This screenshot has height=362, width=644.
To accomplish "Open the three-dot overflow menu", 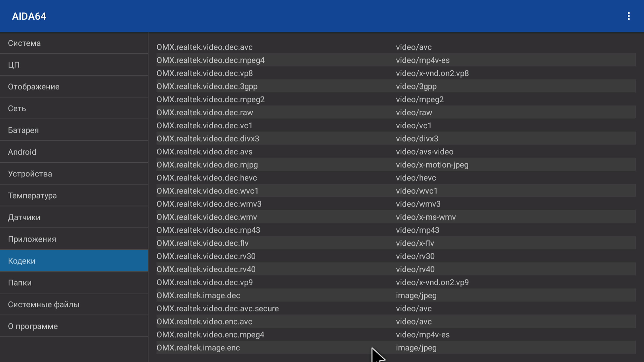I will coord(629,16).
